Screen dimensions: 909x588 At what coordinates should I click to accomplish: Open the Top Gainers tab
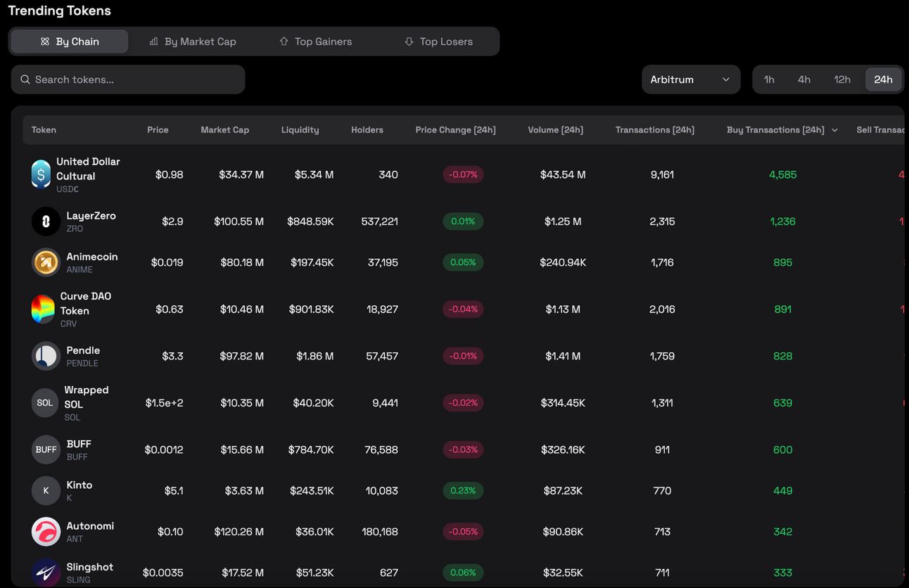pos(316,41)
